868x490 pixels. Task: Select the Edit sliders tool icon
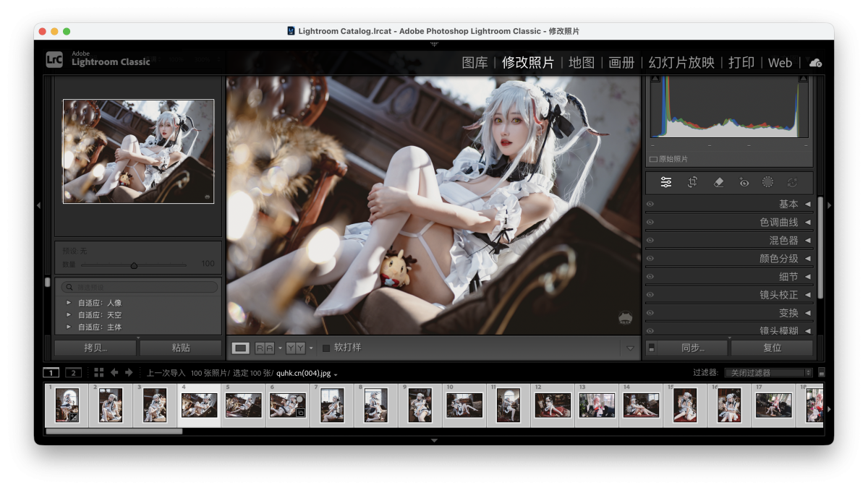tap(666, 182)
